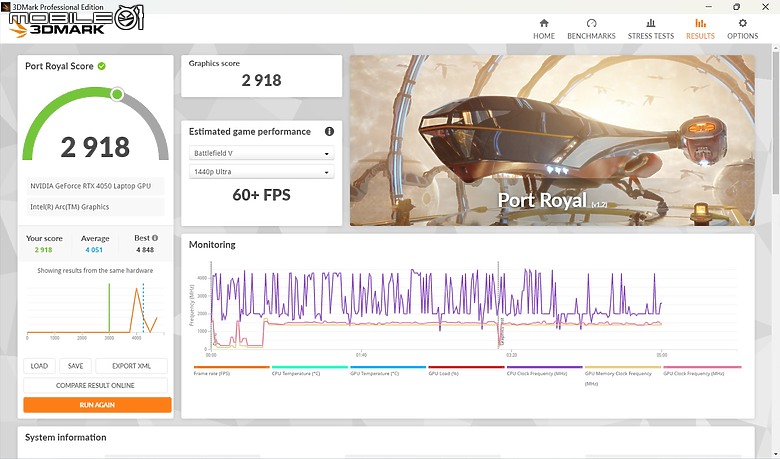This screenshot has width=780, height=459.
Task: Toggle the CPU Temperature legend item
Action: (x=309, y=371)
